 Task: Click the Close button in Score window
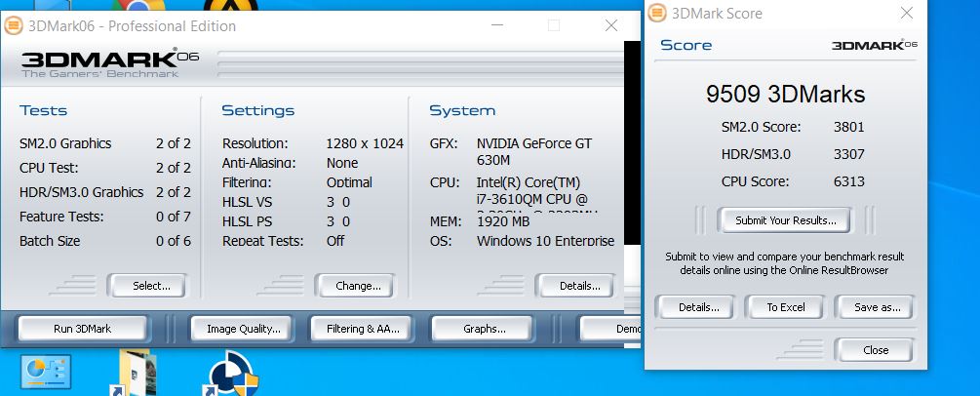tap(875, 350)
